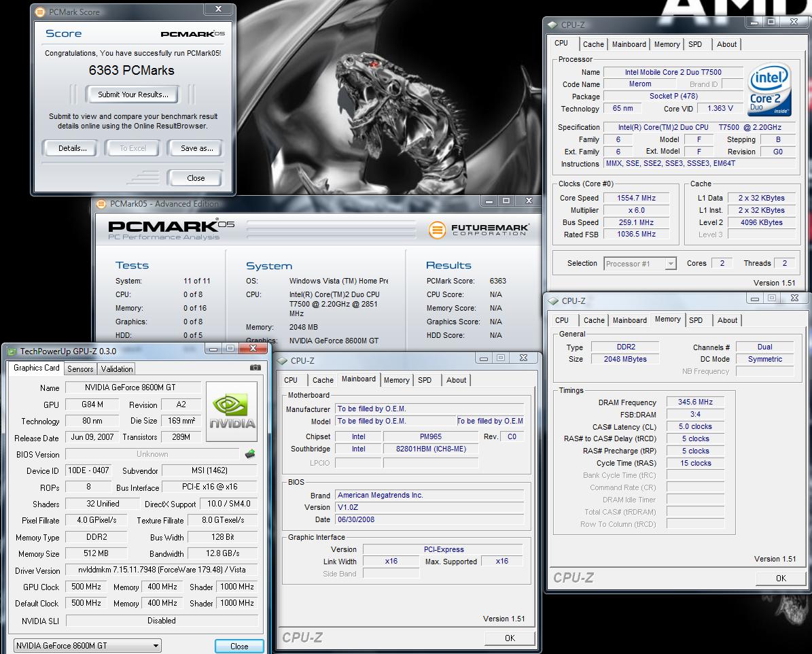Click Save as... in PCMark Score
Image resolution: width=812 pixels, height=654 pixels.
tap(197, 148)
